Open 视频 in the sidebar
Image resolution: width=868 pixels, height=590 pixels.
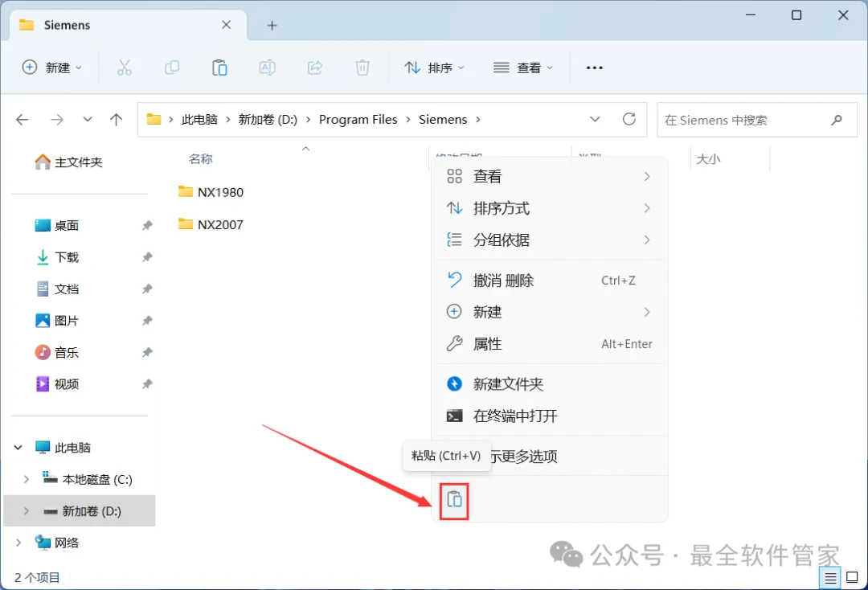click(57, 384)
